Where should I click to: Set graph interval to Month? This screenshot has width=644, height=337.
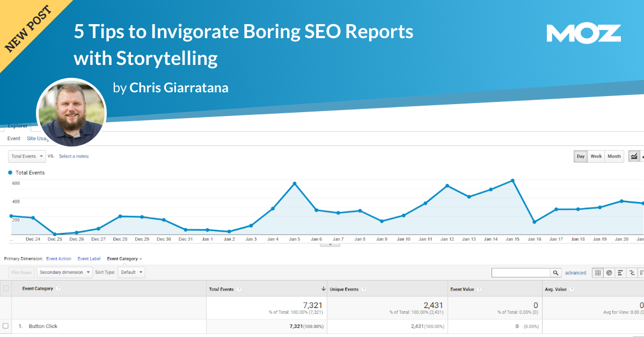614,156
